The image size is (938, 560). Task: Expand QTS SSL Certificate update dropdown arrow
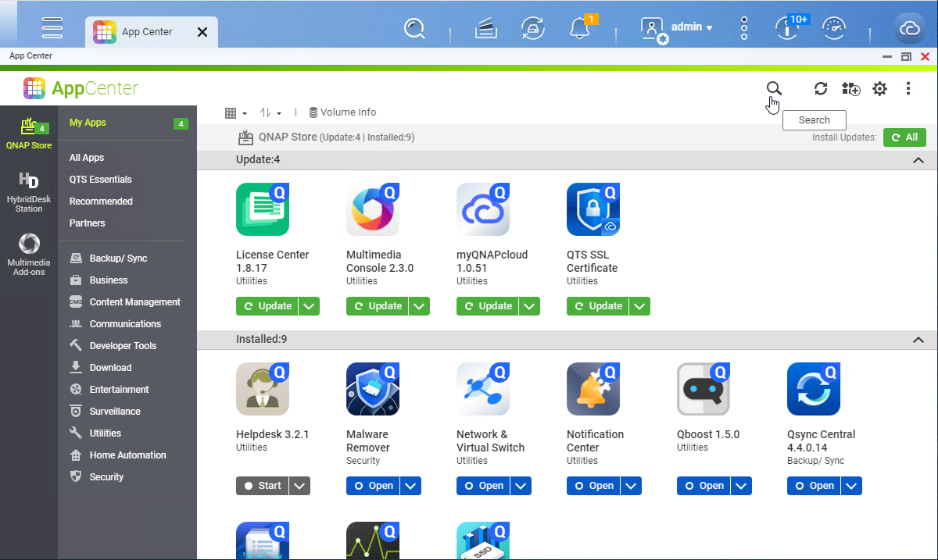click(640, 306)
